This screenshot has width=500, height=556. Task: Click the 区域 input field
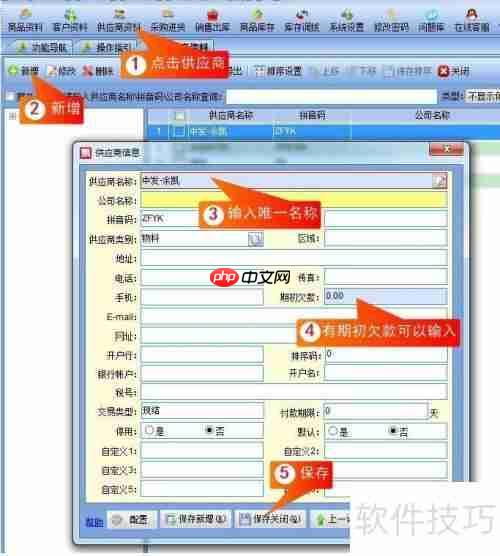pyautogui.click(x=386, y=239)
